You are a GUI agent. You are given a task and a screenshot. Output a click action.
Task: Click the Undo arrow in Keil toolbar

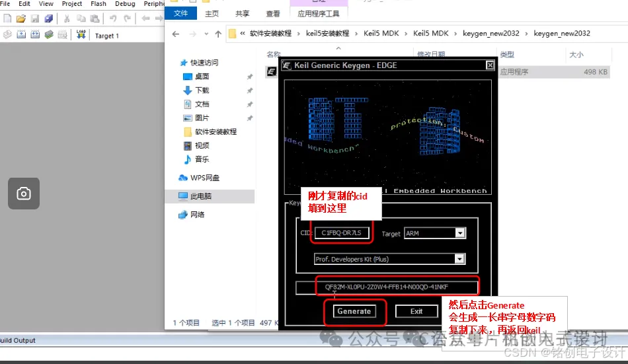113,18
